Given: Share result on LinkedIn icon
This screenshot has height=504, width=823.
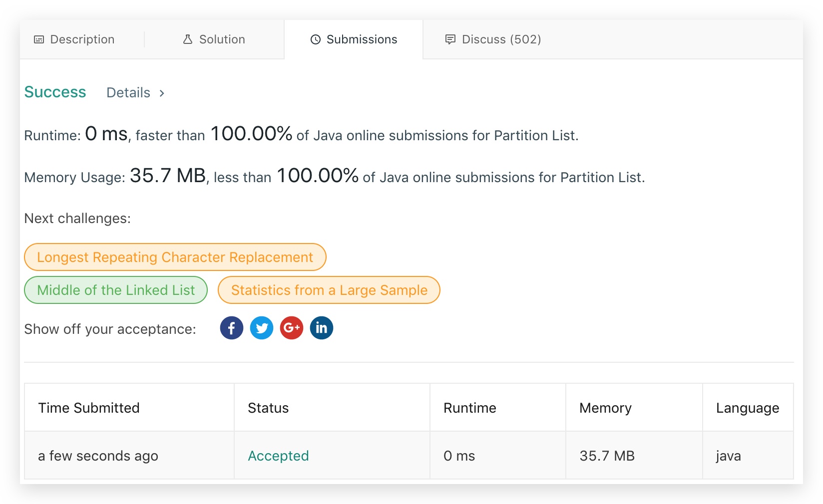Looking at the screenshot, I should pyautogui.click(x=322, y=328).
